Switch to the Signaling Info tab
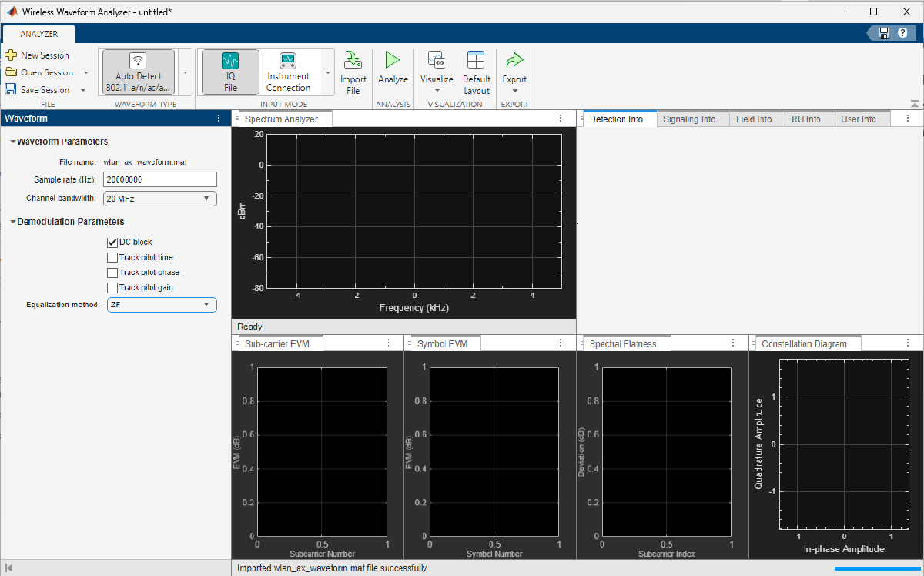This screenshot has width=924, height=576. [x=689, y=119]
